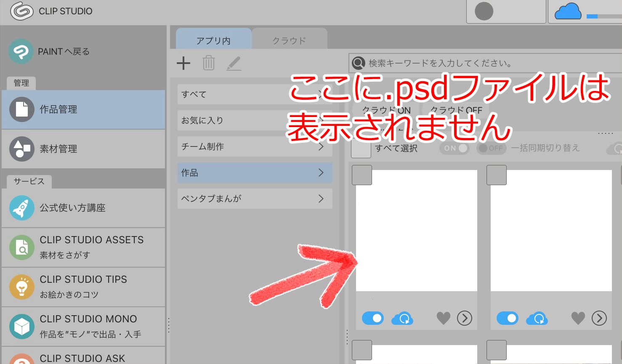622x364 pixels.
Task: Toggle the blue sync switch on left card
Action: click(x=373, y=318)
